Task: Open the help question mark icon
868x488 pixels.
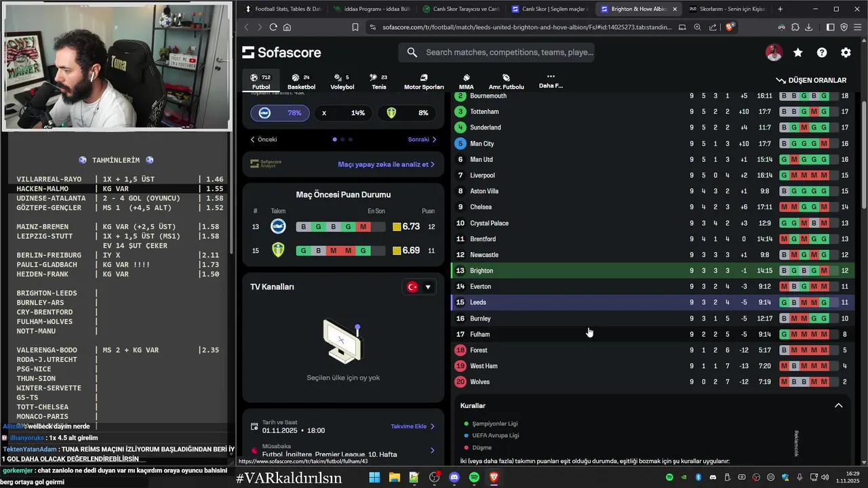Action: pyautogui.click(x=822, y=52)
